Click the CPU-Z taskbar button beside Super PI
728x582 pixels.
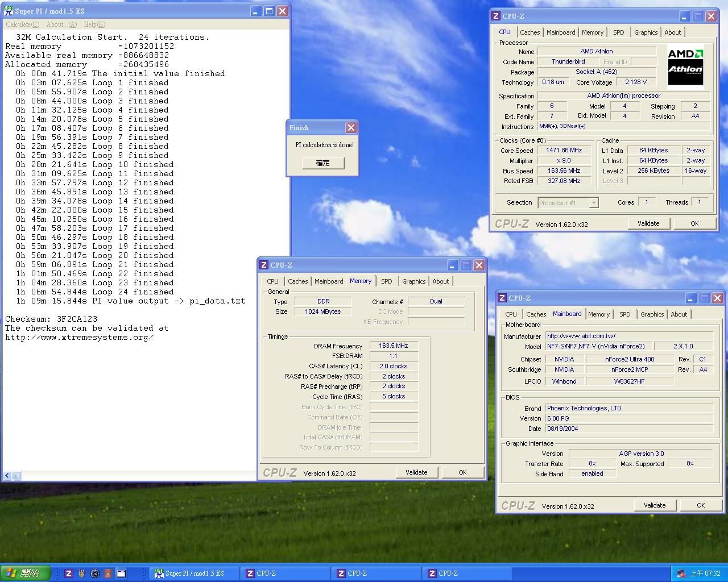(x=286, y=573)
